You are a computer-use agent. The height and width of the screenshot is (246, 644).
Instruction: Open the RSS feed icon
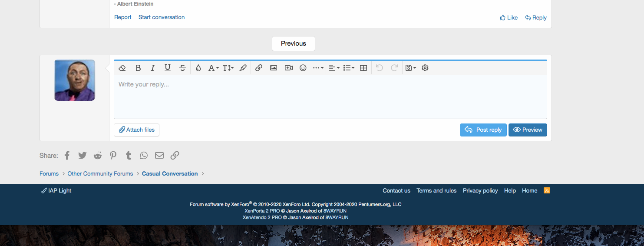click(547, 190)
